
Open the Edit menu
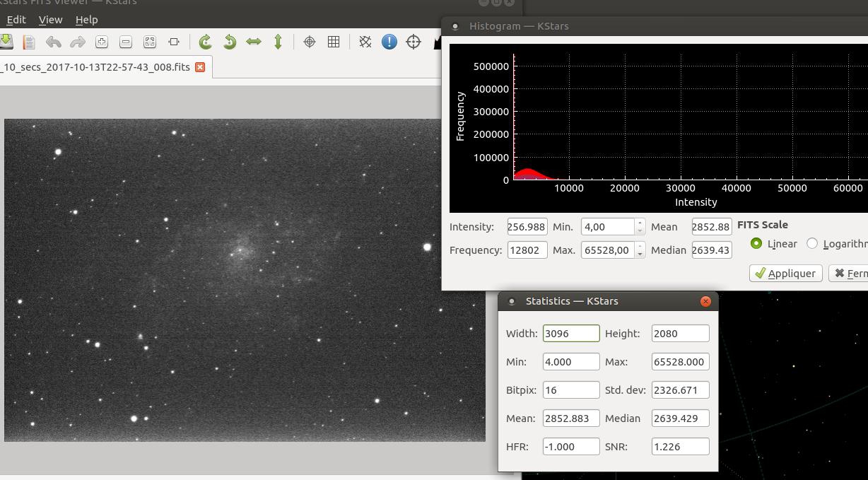click(x=16, y=20)
